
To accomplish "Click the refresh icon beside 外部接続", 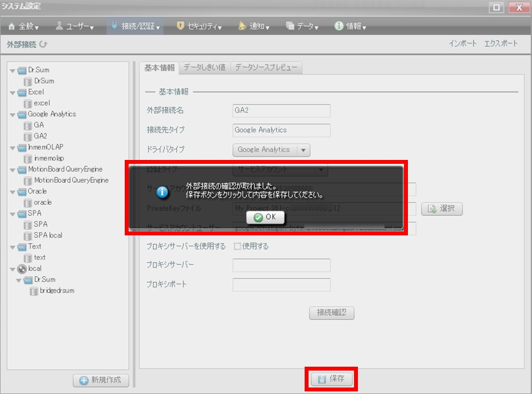I will (43, 44).
